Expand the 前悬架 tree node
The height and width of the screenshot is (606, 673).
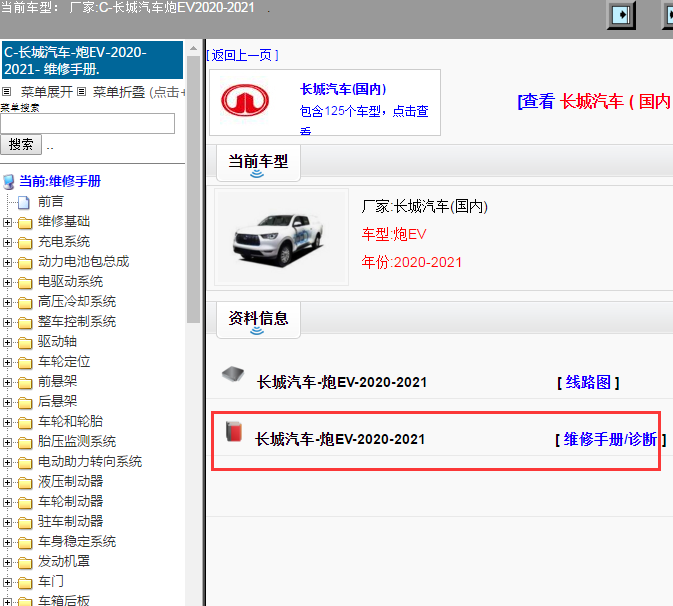click(7, 382)
